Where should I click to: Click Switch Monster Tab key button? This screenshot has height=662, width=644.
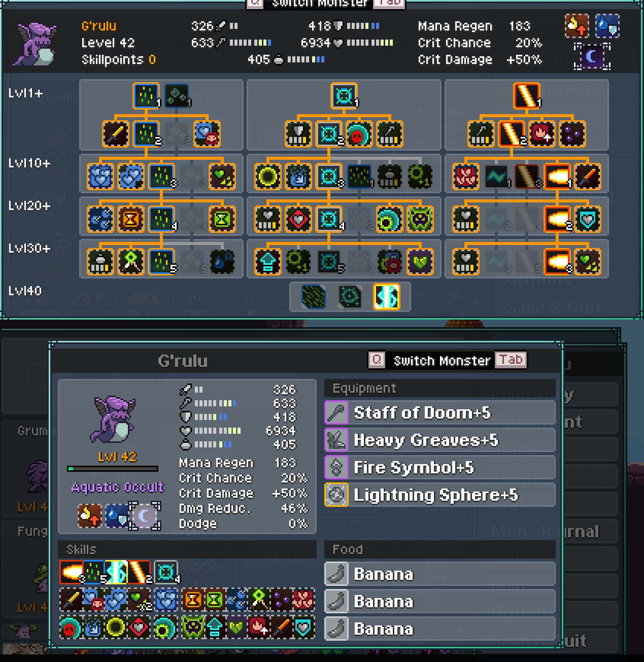[511, 360]
